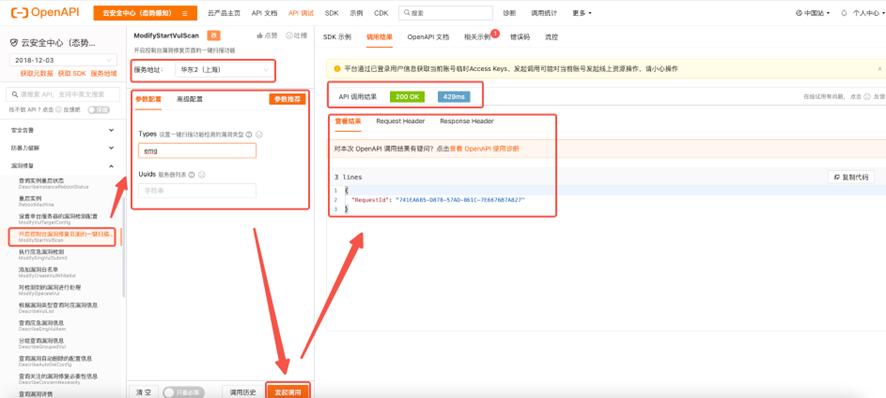The width and height of the screenshot is (886, 398).
Task: Click the shield icon beside 云安全中心 title
Action: 14,42
